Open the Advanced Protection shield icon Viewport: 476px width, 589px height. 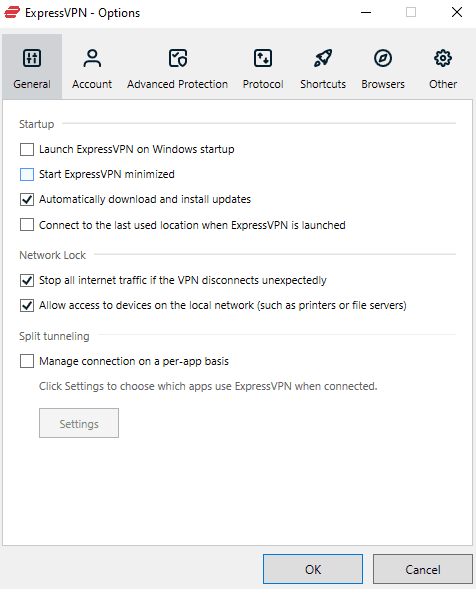[177, 58]
